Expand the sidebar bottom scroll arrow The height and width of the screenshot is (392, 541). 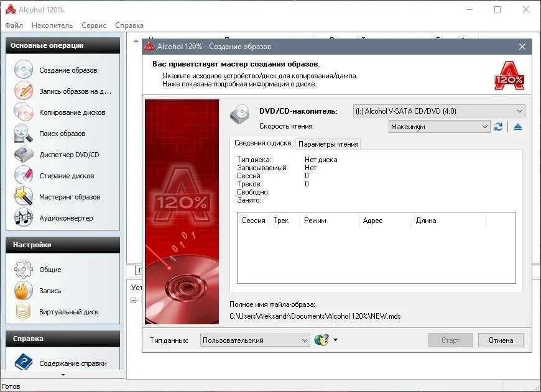pyautogui.click(x=63, y=375)
